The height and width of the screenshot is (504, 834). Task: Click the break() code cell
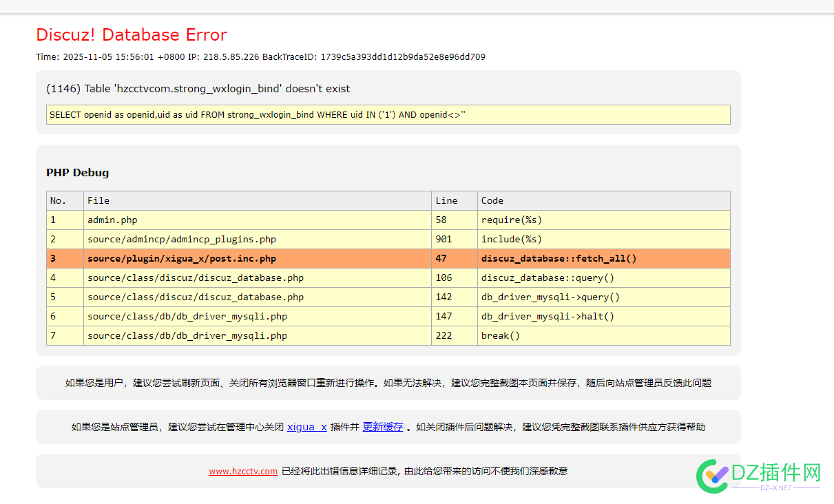coord(501,336)
